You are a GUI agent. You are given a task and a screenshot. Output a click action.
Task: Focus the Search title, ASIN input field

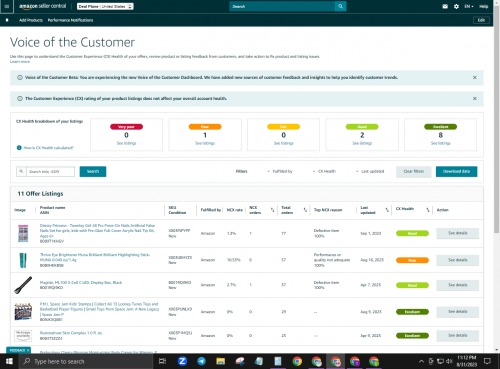50,171
